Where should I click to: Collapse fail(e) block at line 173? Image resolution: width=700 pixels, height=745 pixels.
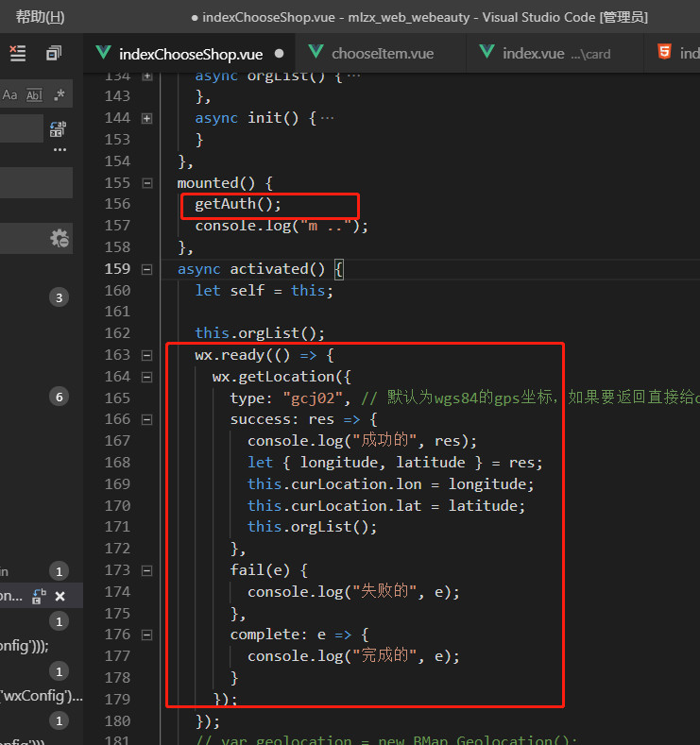pyautogui.click(x=147, y=570)
